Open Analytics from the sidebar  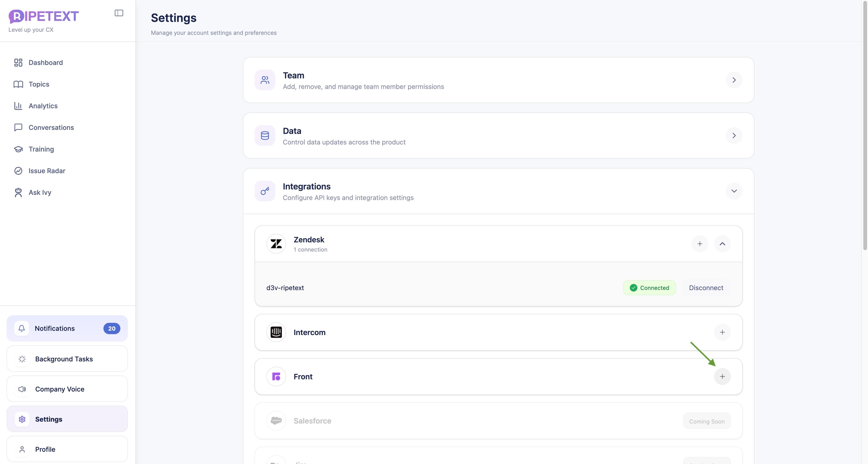coord(43,106)
